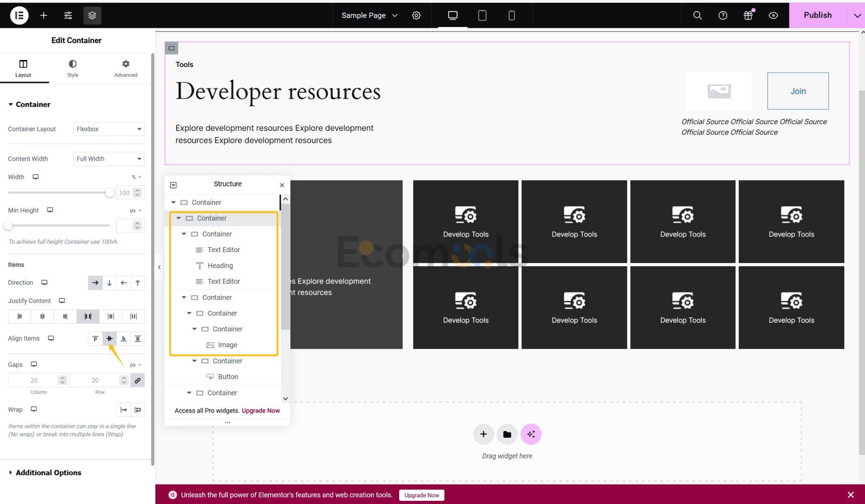This screenshot has height=504, width=865.
Task: Preview changes with the eye icon
Action: 773,15
